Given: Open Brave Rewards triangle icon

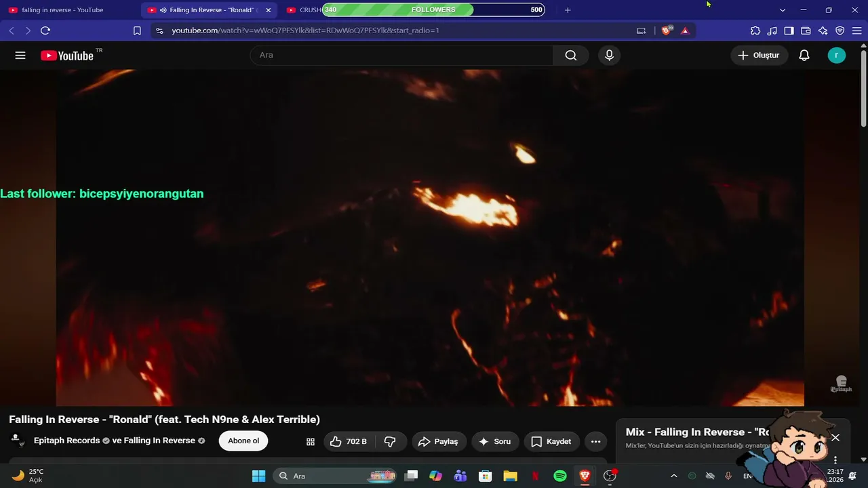Looking at the screenshot, I should click(685, 30).
